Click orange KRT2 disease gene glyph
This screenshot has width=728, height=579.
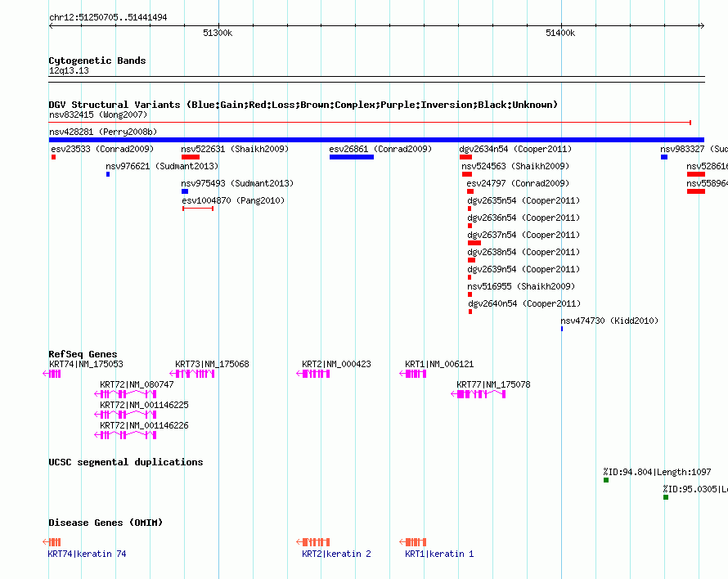pyautogui.click(x=313, y=542)
